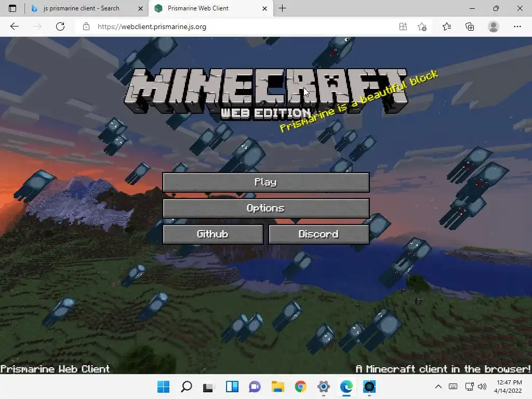The image size is (532, 399).
Task: Open the network status tray icon
Action: tap(470, 387)
